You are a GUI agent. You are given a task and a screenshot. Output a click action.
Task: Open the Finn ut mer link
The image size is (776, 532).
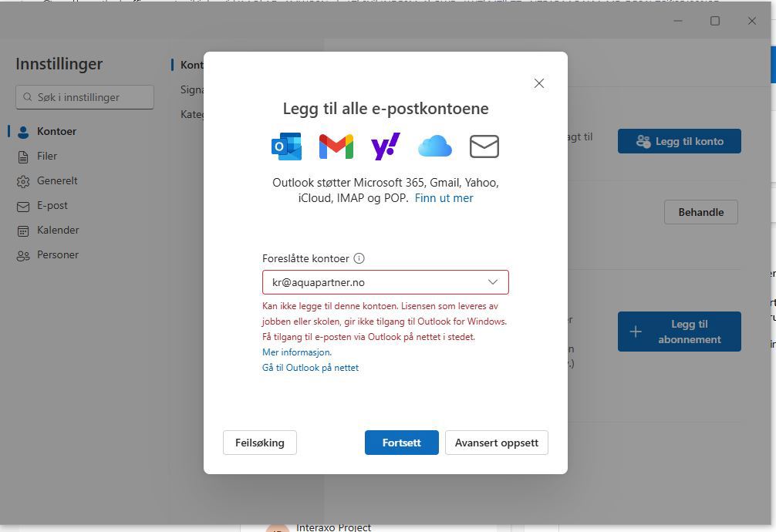444,198
